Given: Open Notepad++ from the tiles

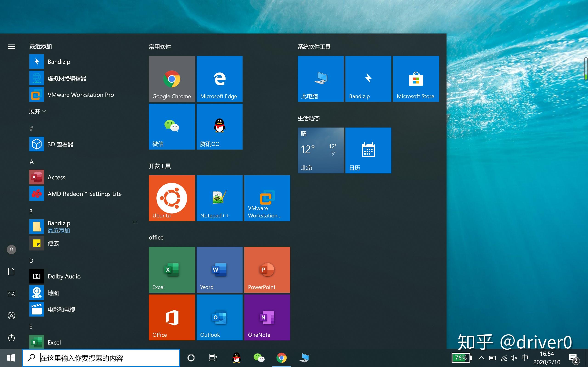Looking at the screenshot, I should coord(219,198).
